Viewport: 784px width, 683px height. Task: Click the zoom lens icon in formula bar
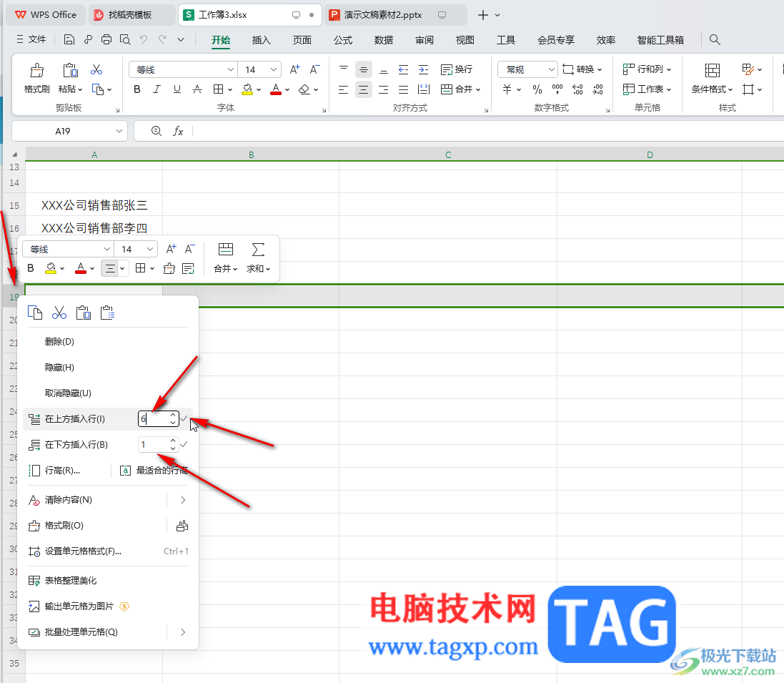coord(156,131)
